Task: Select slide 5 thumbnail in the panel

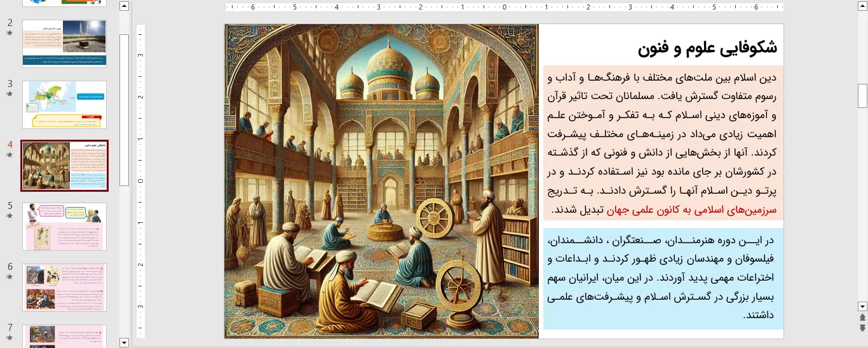Action: click(x=65, y=227)
